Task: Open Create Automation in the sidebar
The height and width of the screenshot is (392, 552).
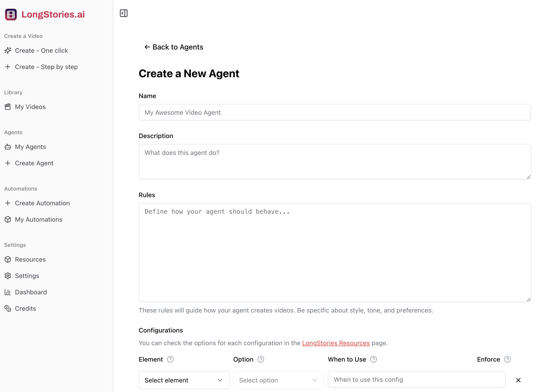Action: [x=42, y=203]
